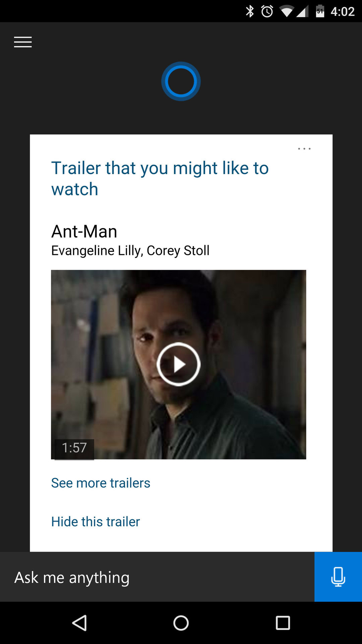Tap the Android home button
The width and height of the screenshot is (362, 644).
coord(181,623)
